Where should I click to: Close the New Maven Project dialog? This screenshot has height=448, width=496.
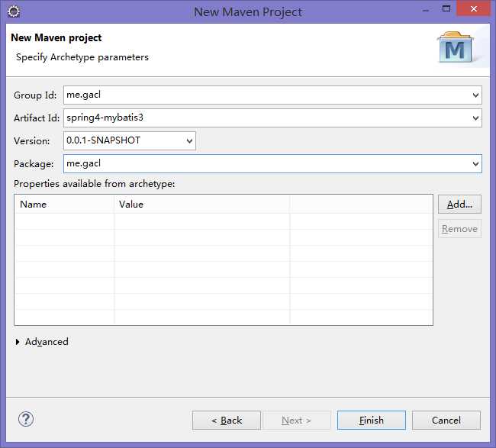(x=474, y=8)
